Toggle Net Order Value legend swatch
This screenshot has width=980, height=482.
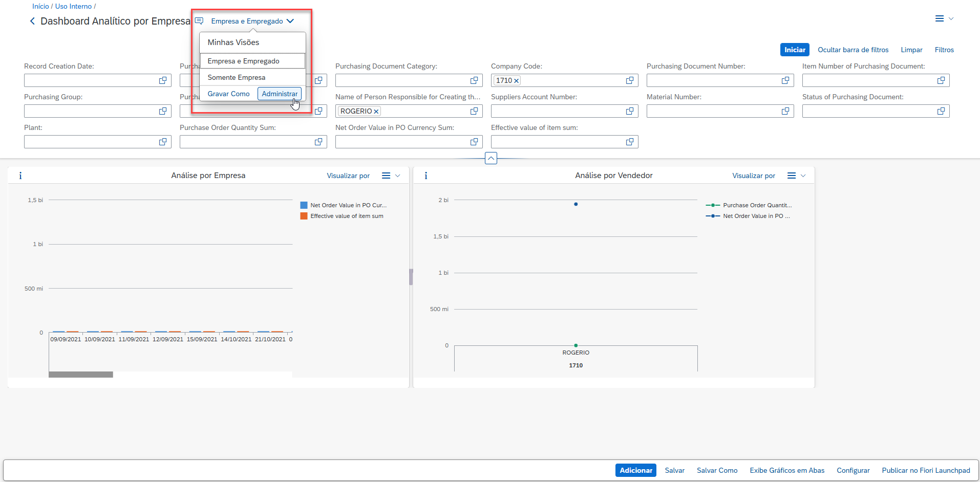point(304,205)
